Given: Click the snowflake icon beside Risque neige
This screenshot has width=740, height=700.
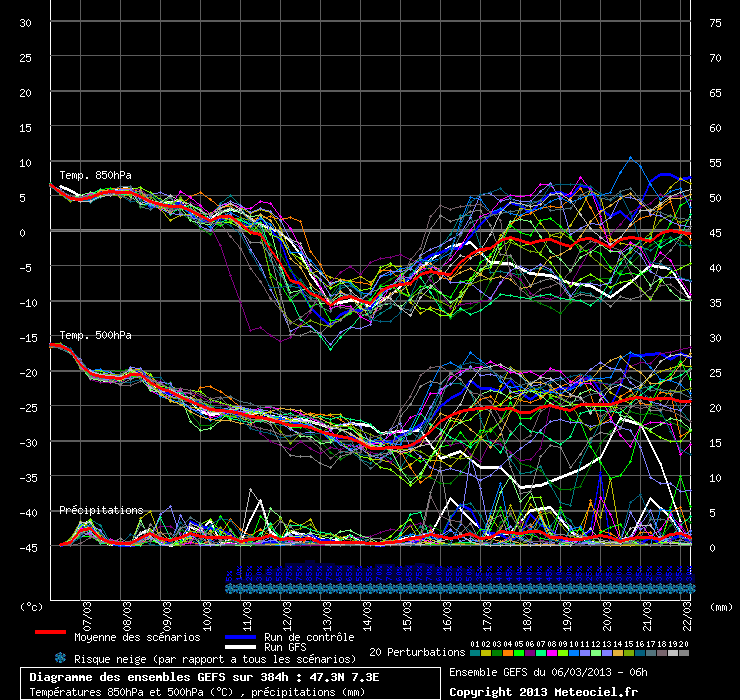Looking at the screenshot, I should [x=61, y=658].
